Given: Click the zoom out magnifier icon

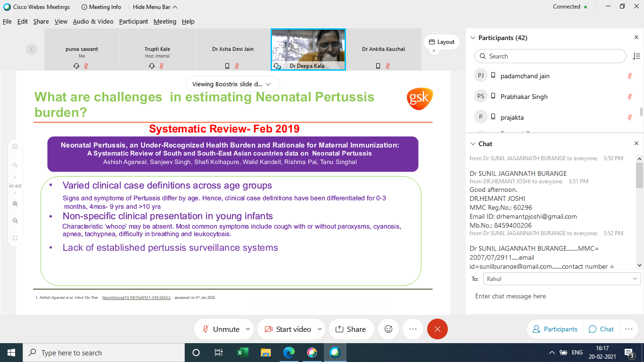Looking at the screenshot, I should (15, 221).
